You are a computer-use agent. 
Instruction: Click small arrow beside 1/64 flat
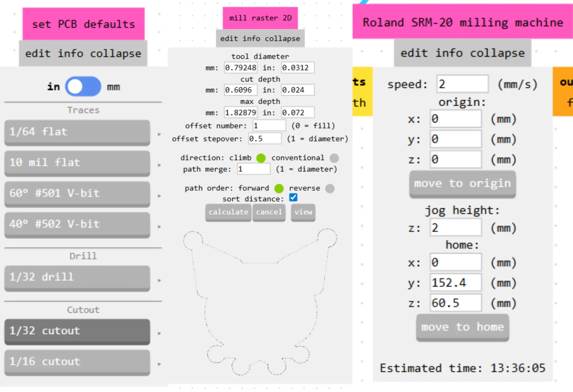click(159, 134)
